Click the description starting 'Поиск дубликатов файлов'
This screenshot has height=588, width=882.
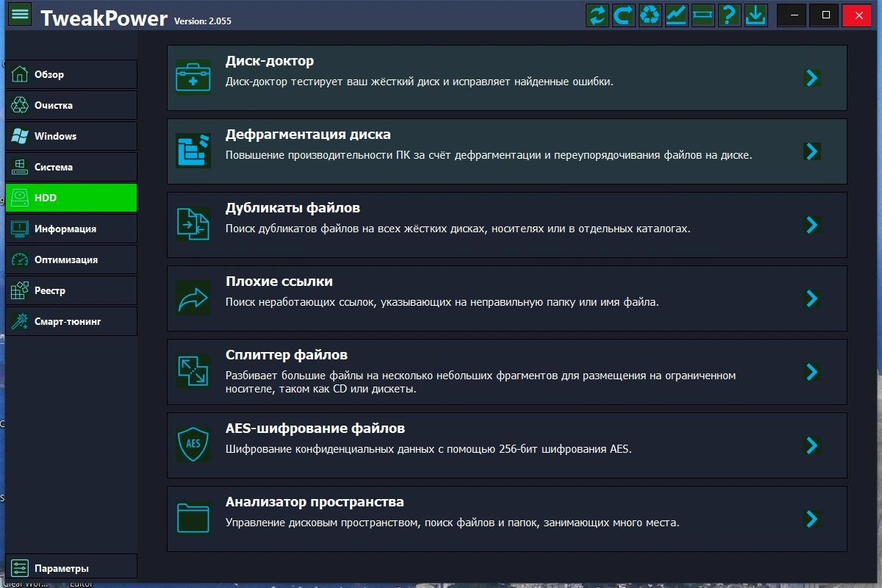pyautogui.click(x=458, y=229)
